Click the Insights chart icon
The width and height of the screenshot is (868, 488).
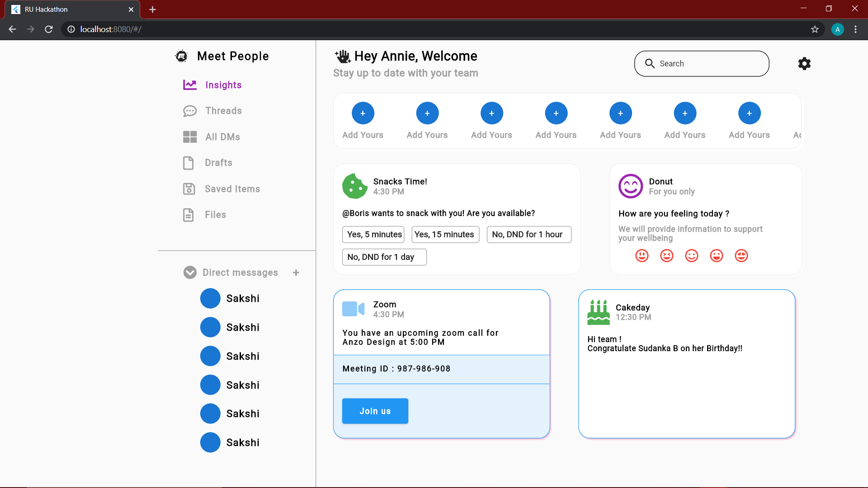pyautogui.click(x=190, y=85)
